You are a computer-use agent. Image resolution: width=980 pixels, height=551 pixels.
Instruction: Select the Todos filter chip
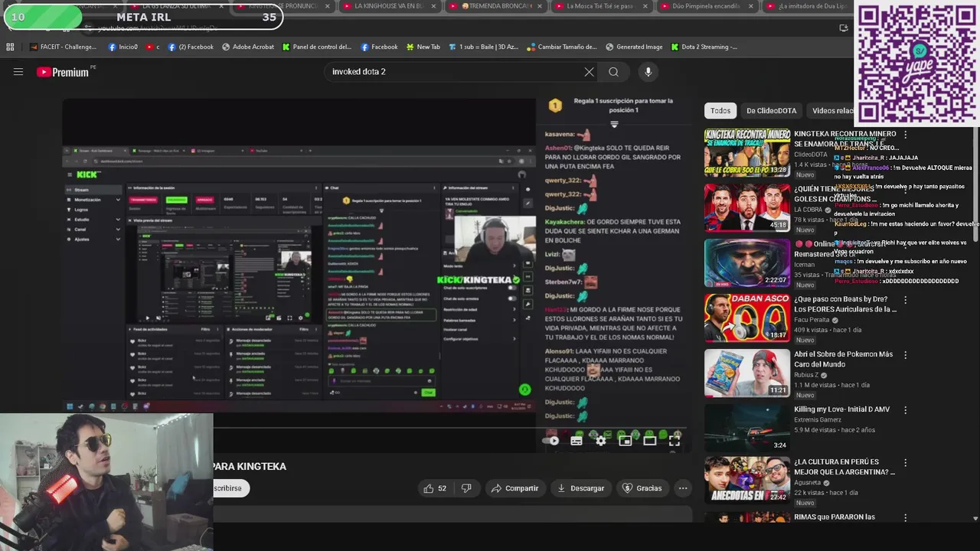click(720, 111)
